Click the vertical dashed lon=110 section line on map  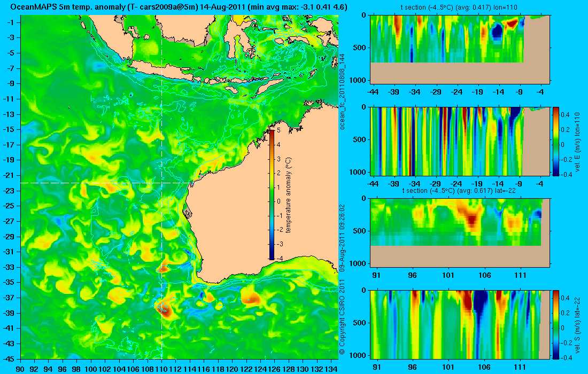161,186
